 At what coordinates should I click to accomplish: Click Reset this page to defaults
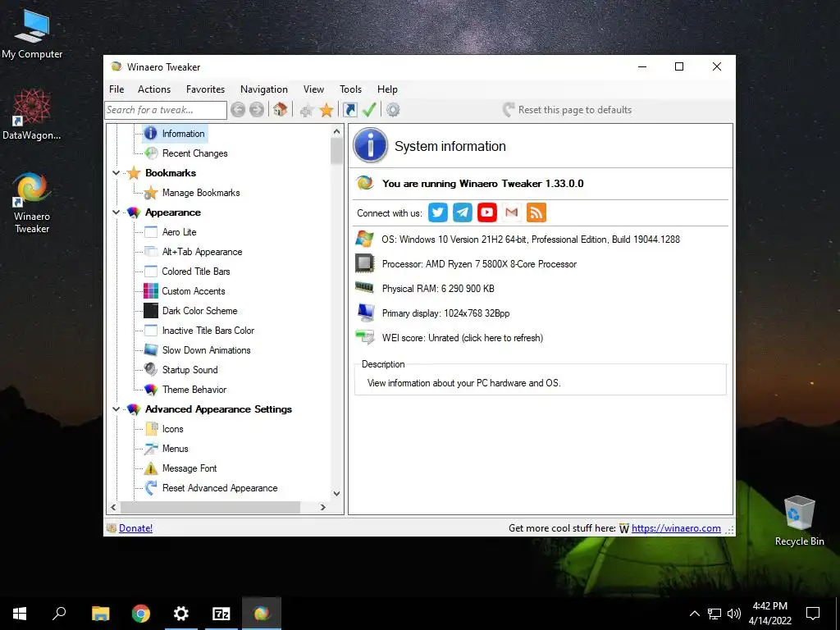(x=568, y=110)
